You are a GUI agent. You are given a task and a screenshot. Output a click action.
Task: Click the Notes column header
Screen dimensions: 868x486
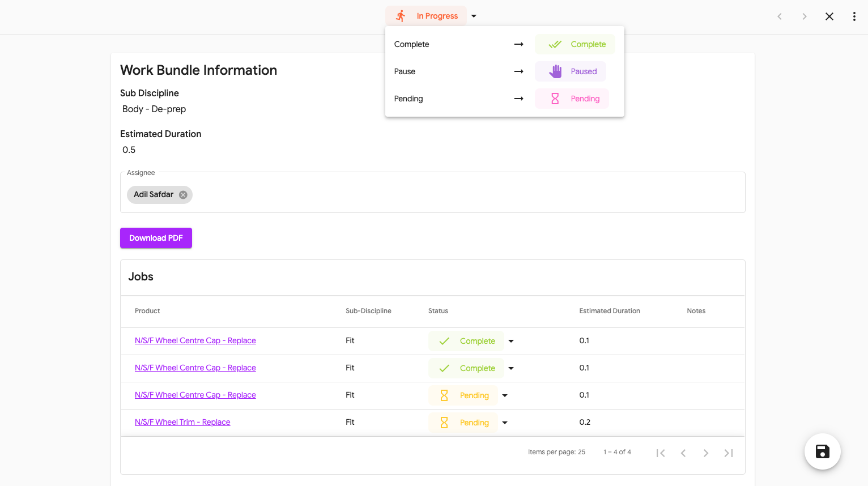click(x=696, y=311)
